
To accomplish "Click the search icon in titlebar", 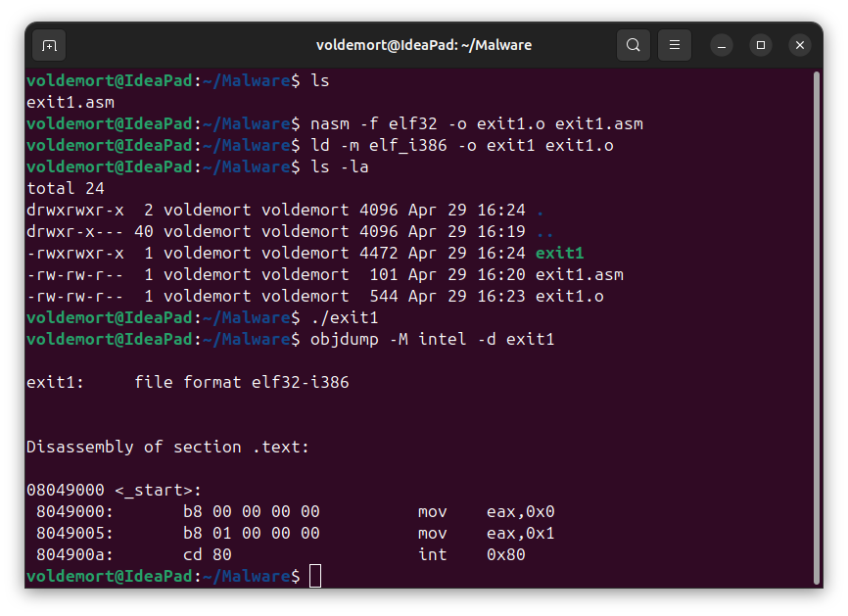I will click(x=634, y=45).
